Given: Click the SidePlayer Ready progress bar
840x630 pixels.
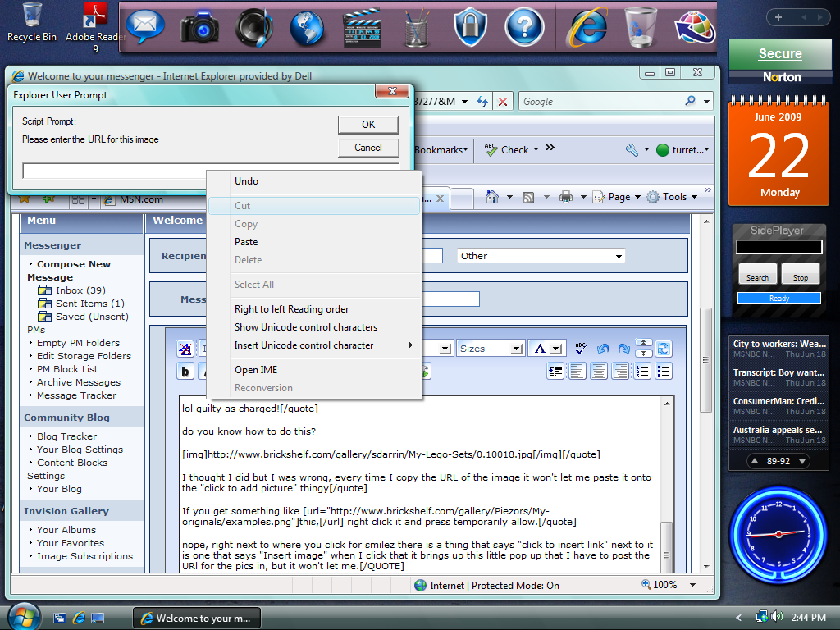Looking at the screenshot, I should tap(779, 299).
